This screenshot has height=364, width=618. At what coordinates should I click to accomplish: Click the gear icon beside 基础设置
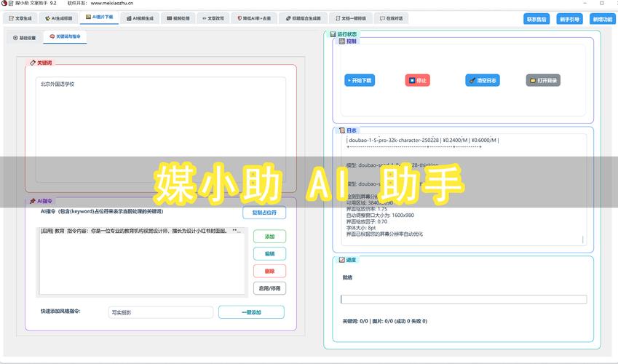pyautogui.click(x=15, y=38)
